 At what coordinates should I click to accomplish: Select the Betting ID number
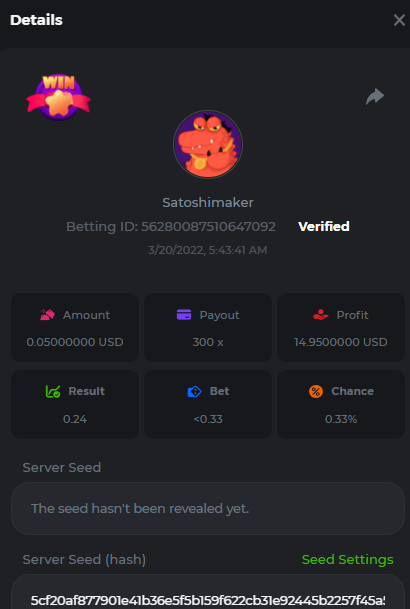[x=208, y=226]
